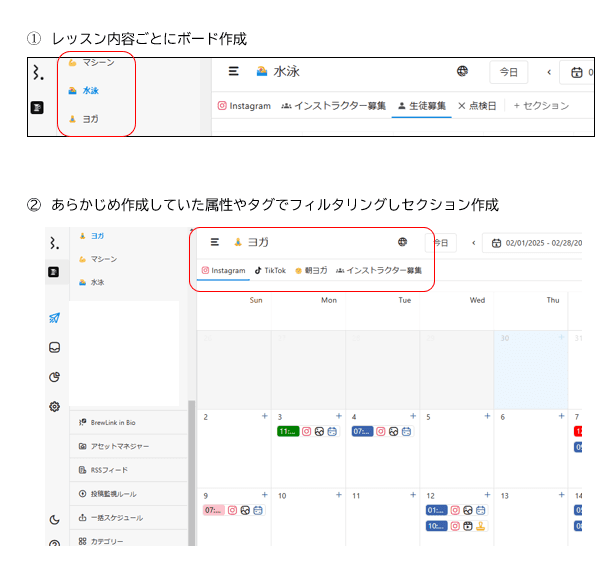Select the 生徒募集 tab in 水泳 board

pyautogui.click(x=422, y=106)
